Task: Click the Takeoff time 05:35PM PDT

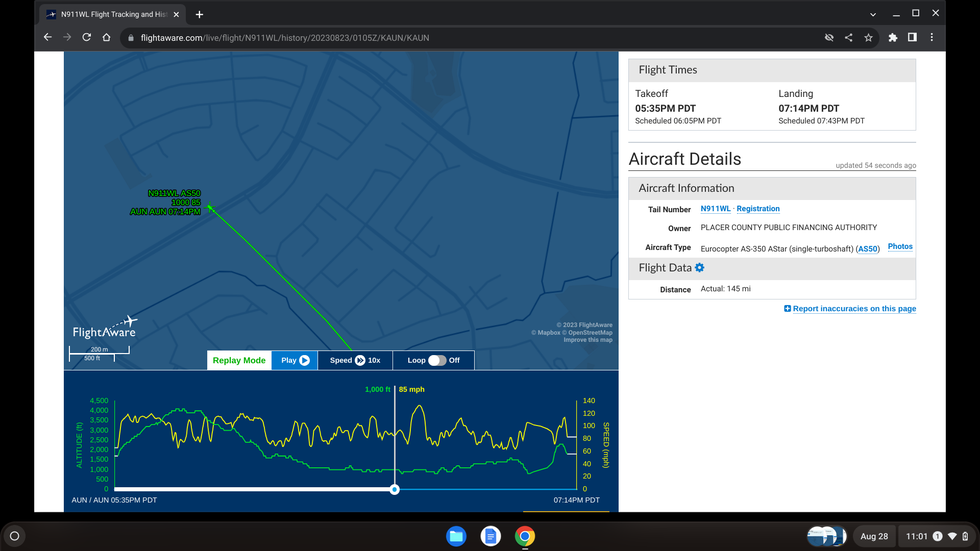Action: [665, 109]
